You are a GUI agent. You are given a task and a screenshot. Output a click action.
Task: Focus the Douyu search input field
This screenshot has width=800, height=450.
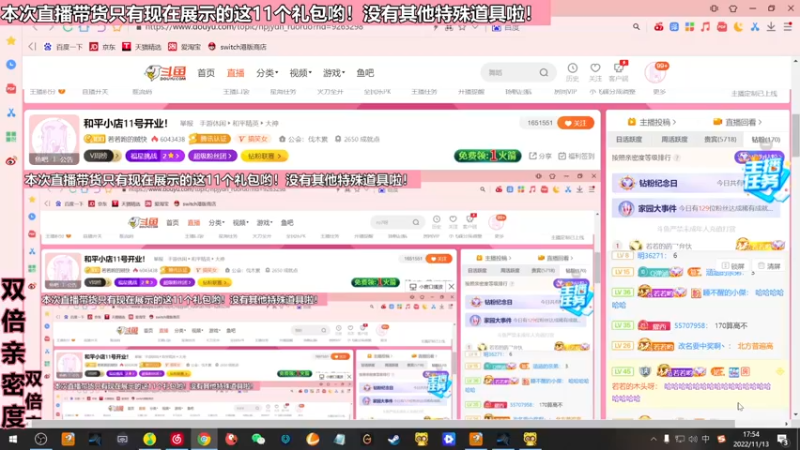[510, 72]
